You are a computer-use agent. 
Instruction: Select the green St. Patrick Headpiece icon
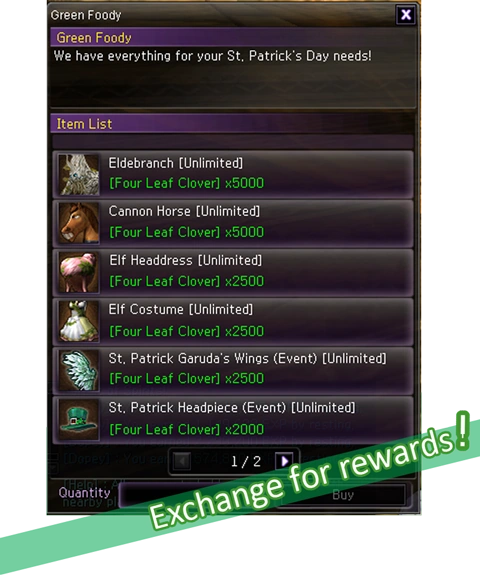tap(79, 420)
